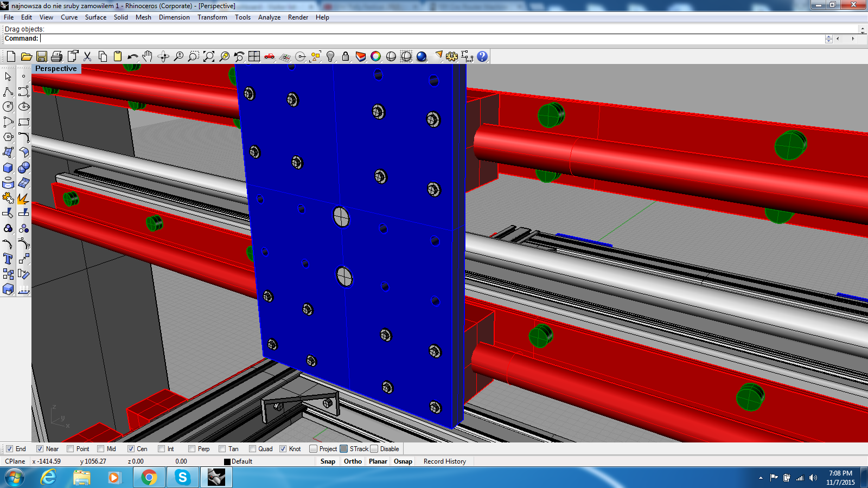Click the Circle drawing tool
Viewport: 868px width, 488px height.
tap(8, 107)
